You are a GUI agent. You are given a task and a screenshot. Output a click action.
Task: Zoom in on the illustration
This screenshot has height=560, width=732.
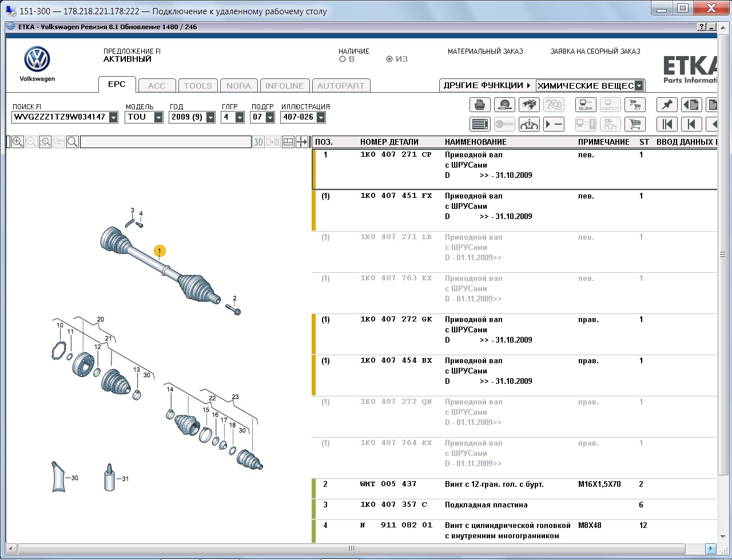point(18,142)
